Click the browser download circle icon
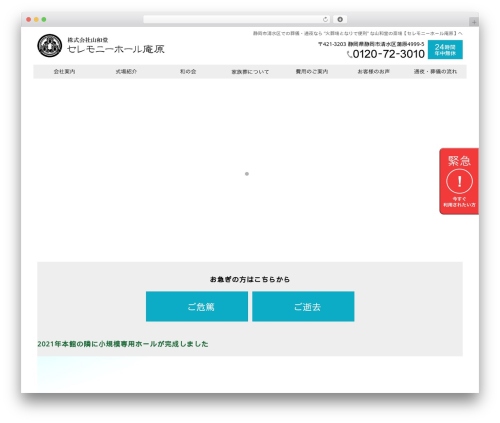The width and height of the screenshot is (500, 423). tap(340, 20)
